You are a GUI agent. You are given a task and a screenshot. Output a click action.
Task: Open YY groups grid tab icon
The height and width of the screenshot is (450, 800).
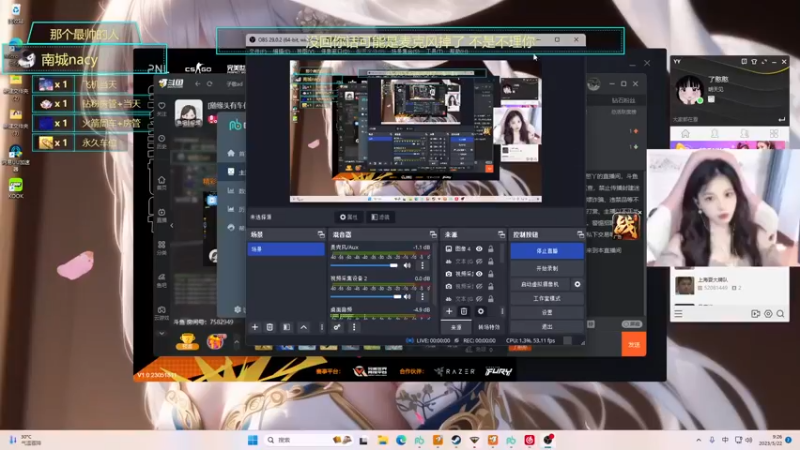(774, 134)
